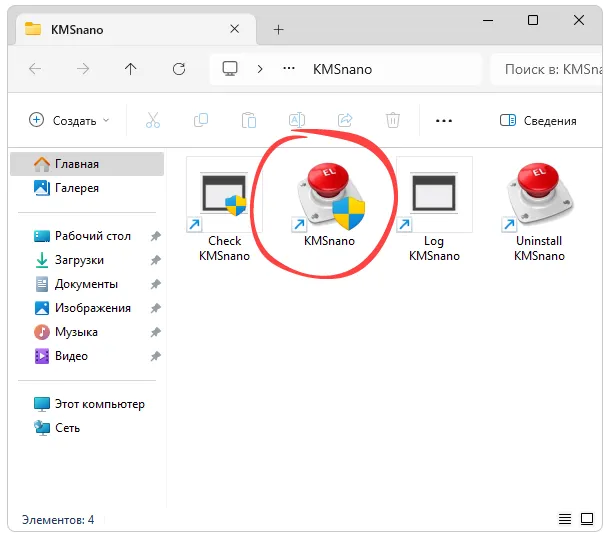Open Сеть in the sidebar
607x538 pixels.
pos(87,428)
